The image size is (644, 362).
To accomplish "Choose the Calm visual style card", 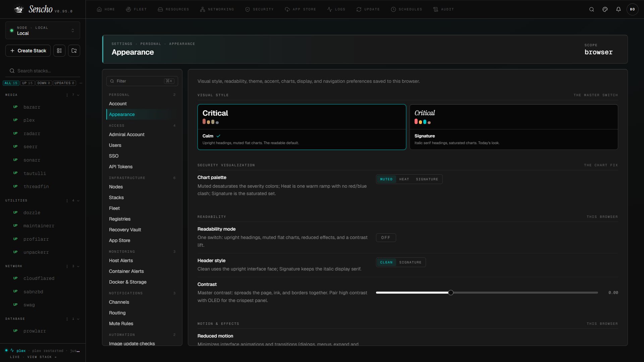I will point(302,127).
